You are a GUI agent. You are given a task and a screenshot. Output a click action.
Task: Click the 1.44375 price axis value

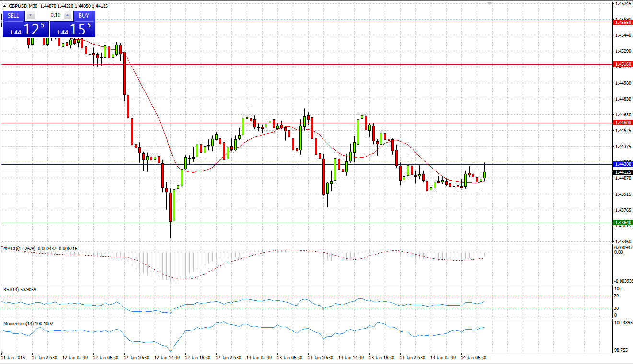coord(622,146)
